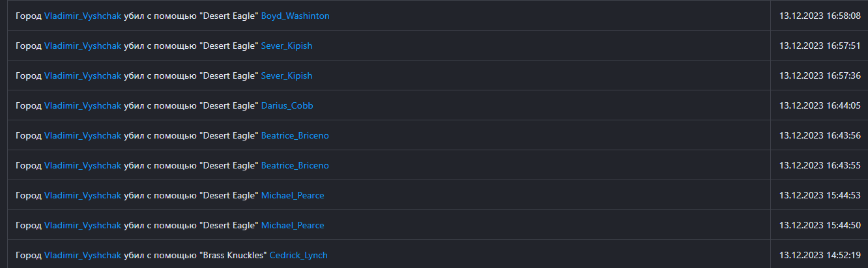The height and width of the screenshot is (268, 868).
Task: Open Vladimir_Vyshchak link in the 16:57:51 entry
Action: click(83, 46)
